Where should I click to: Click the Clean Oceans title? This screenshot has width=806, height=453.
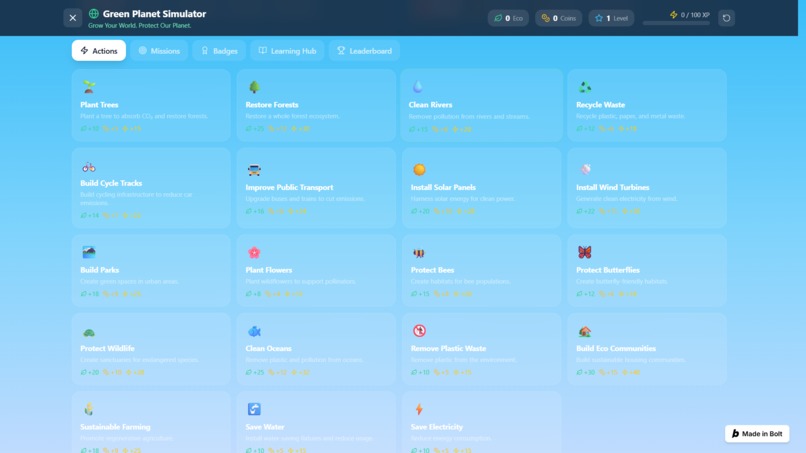click(x=268, y=348)
